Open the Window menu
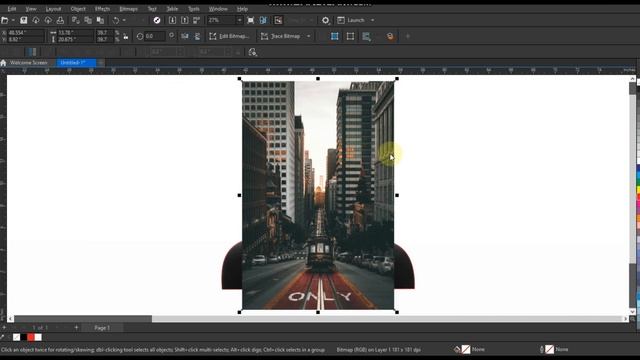This screenshot has width=640, height=360. (x=218, y=9)
